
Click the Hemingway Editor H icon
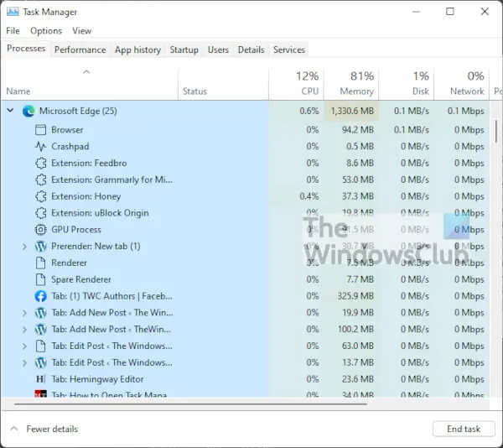coord(40,379)
